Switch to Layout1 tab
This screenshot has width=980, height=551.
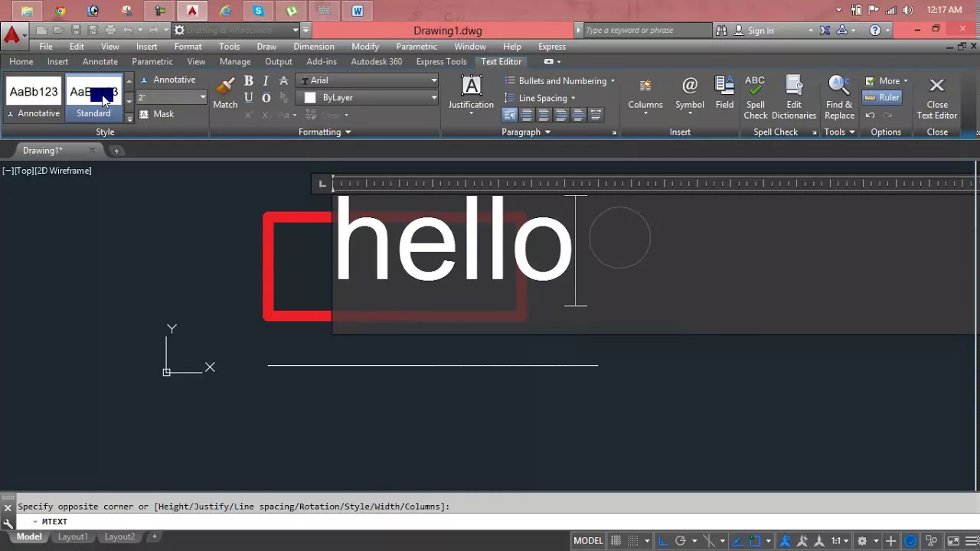click(73, 536)
